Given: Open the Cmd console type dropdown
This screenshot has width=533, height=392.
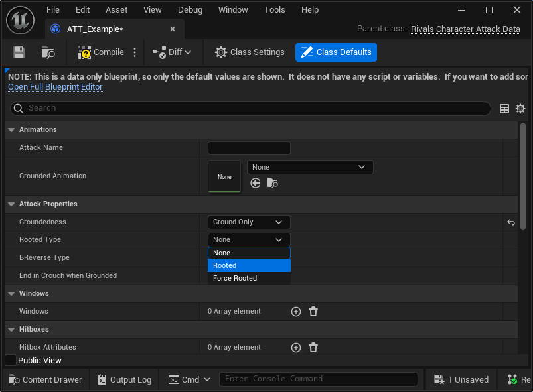Looking at the screenshot, I should (x=189, y=379).
